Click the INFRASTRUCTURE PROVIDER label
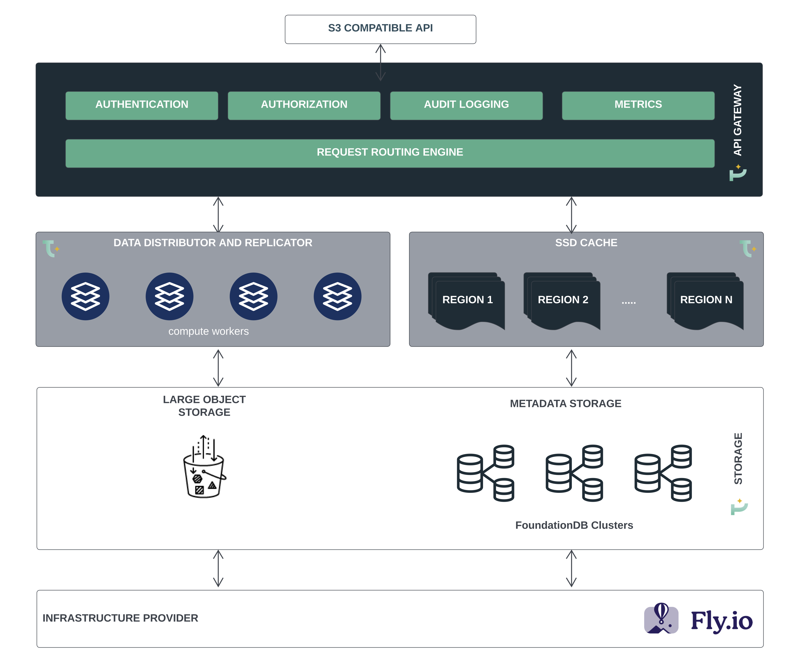This screenshot has height=672, width=798. pos(120,618)
